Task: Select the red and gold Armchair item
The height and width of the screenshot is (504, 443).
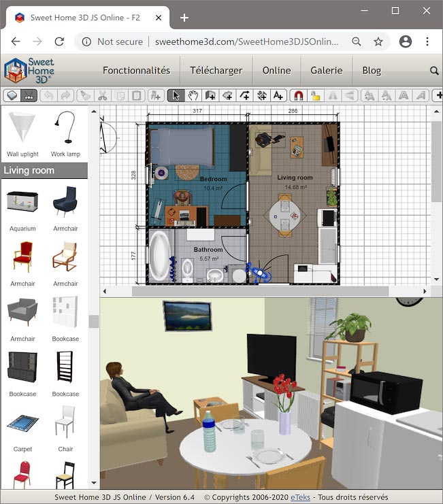Action: tap(22, 263)
